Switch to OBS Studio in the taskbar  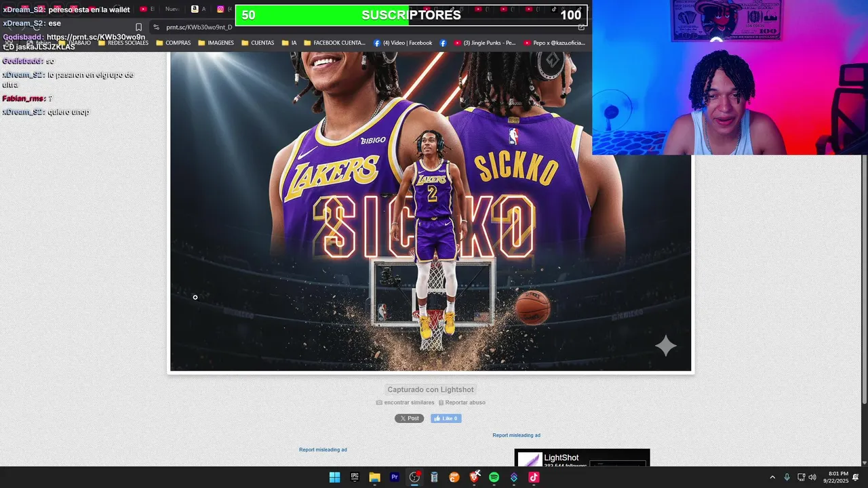click(414, 477)
